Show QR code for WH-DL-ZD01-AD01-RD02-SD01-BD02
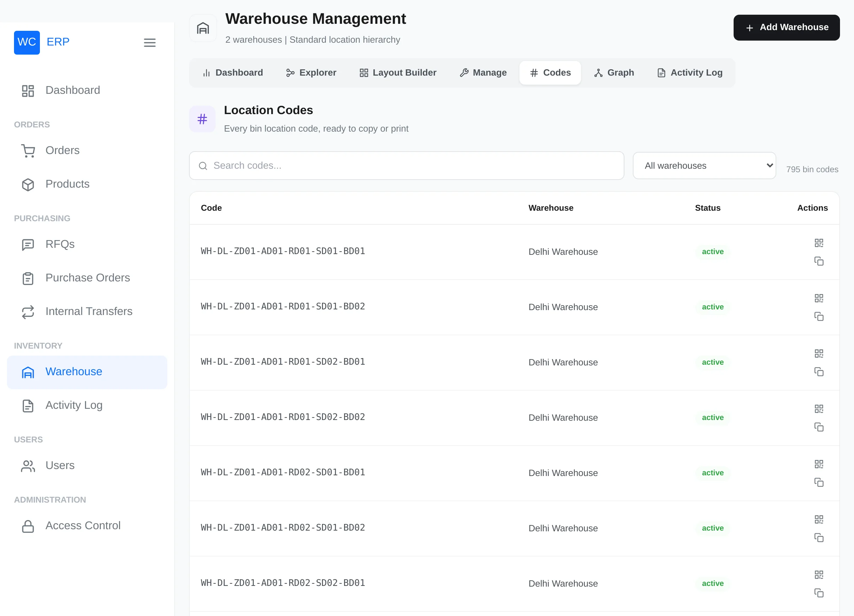This screenshot has height=616, width=854. [x=819, y=520]
